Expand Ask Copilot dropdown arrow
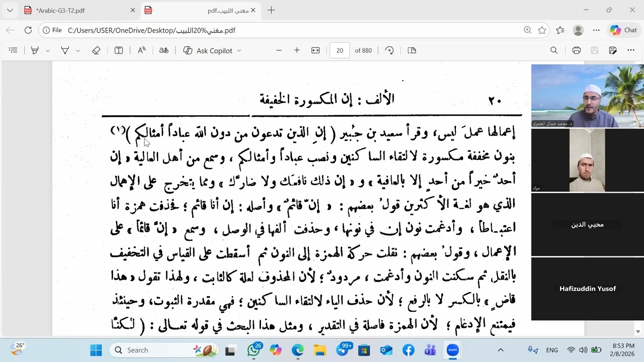The image size is (644, 362). (239, 50)
